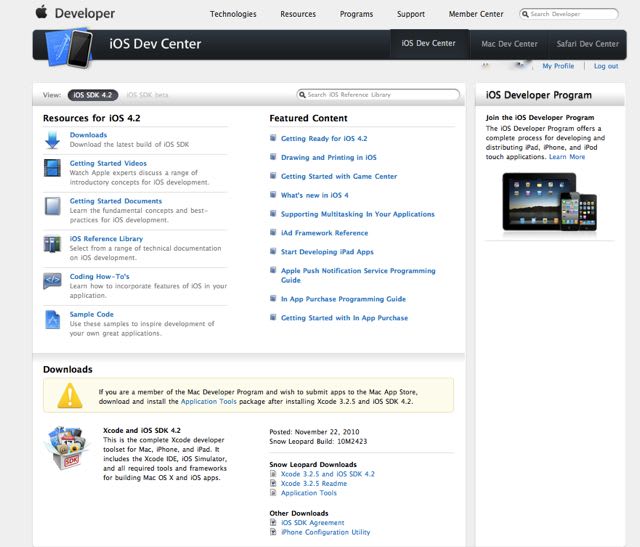The width and height of the screenshot is (640, 547).
Task: Click the iOS Dev Center iPhone logo
Action: pos(69,48)
